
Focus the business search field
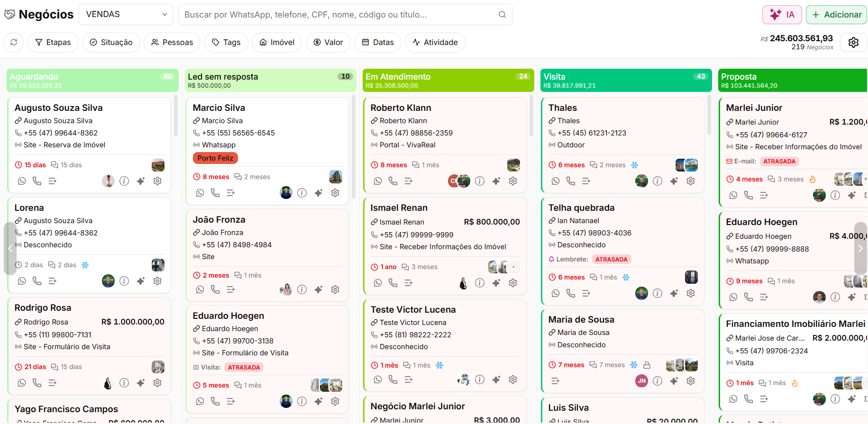[x=345, y=14]
